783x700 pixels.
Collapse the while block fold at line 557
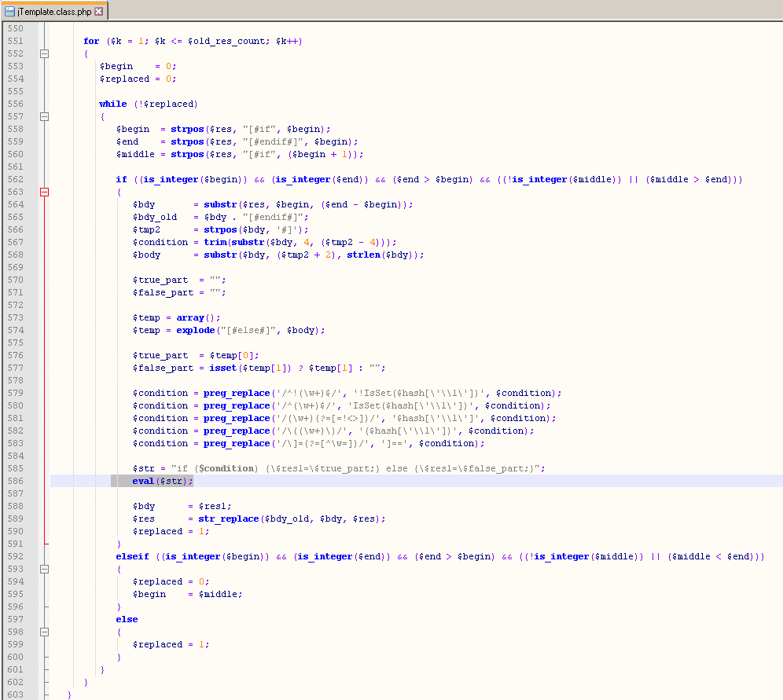pos(44,116)
